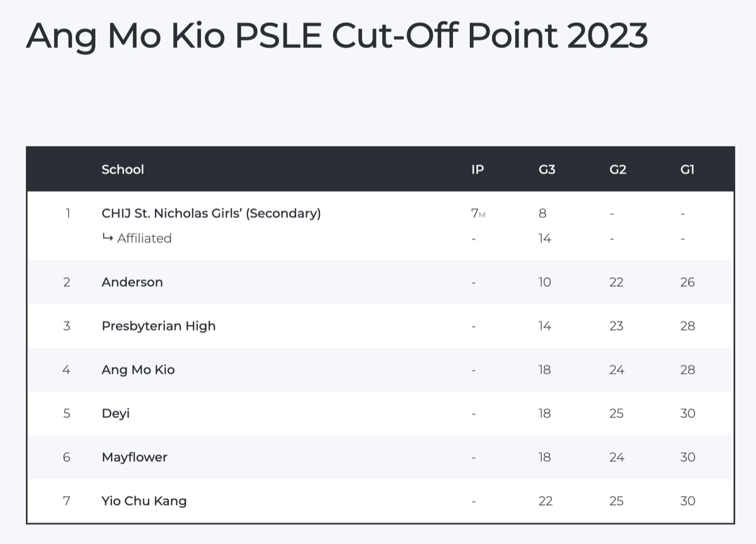756x544 pixels.
Task: Select the Anderson school name
Action: (x=132, y=282)
